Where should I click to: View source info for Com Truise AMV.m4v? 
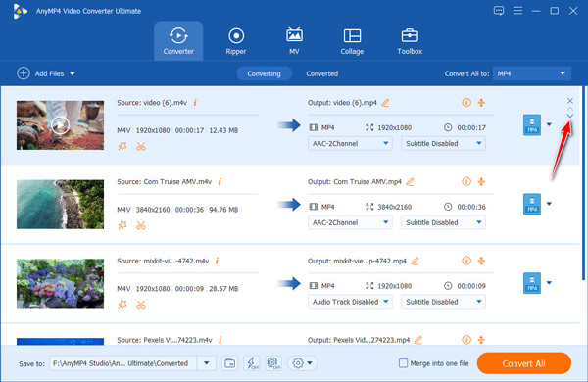[x=220, y=181]
